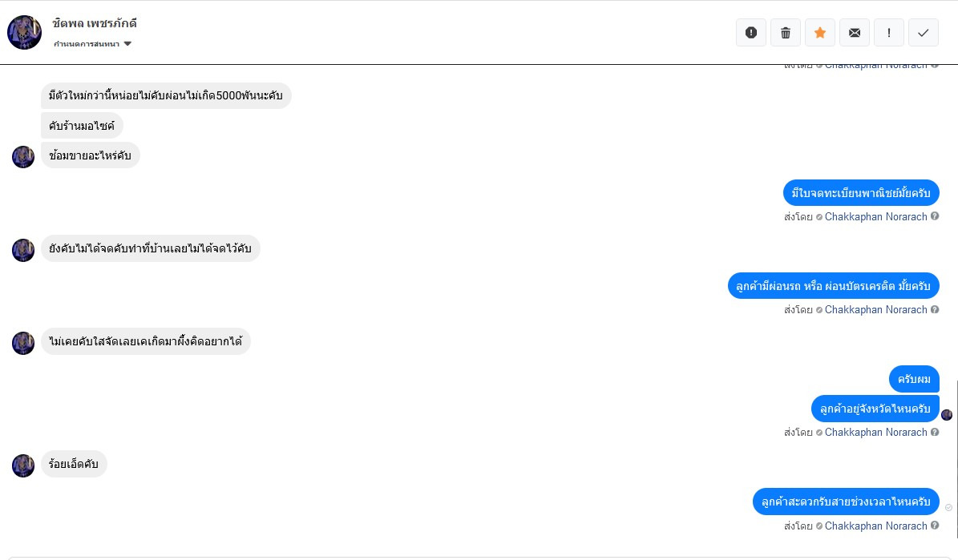This screenshot has height=560, width=958.
Task: Click help icon beside bottom Chakkaphan Norarach
Action: [x=935, y=526]
